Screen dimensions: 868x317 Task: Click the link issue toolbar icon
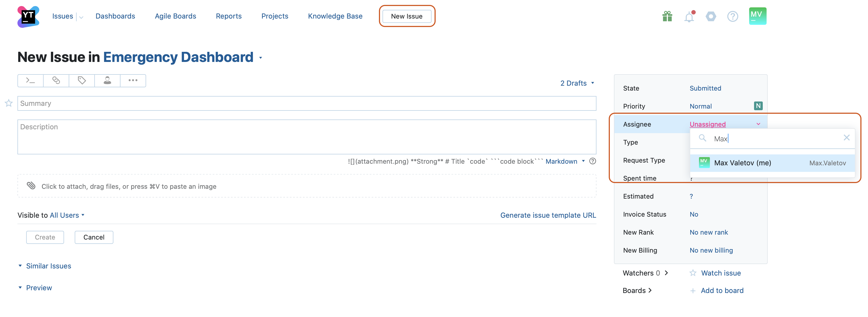[56, 80]
